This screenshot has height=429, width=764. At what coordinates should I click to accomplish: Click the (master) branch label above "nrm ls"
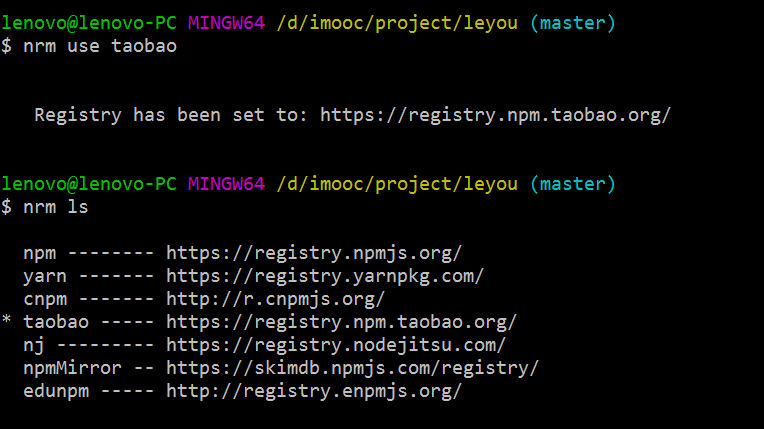pyautogui.click(x=572, y=184)
